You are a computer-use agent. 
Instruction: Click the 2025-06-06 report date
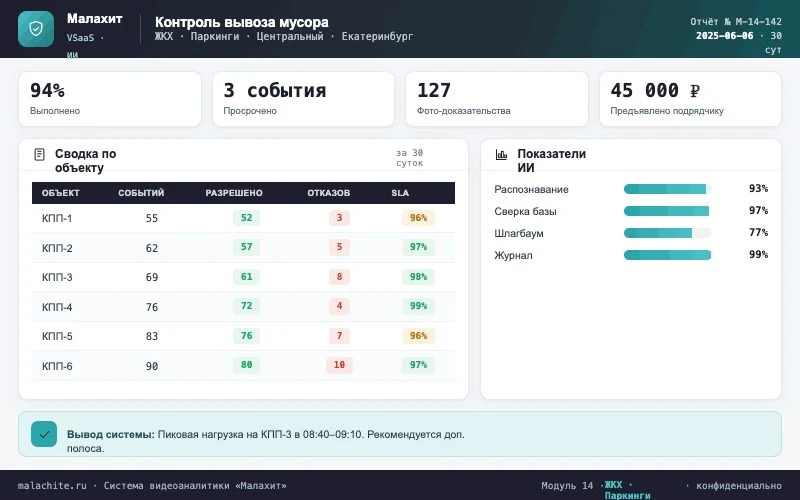(x=724, y=36)
